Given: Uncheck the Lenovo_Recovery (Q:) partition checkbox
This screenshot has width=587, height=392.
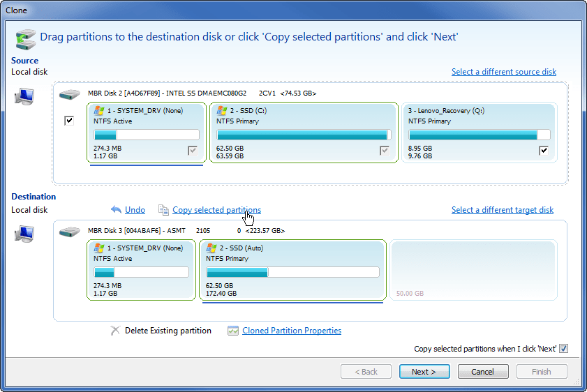Looking at the screenshot, I should [x=544, y=151].
